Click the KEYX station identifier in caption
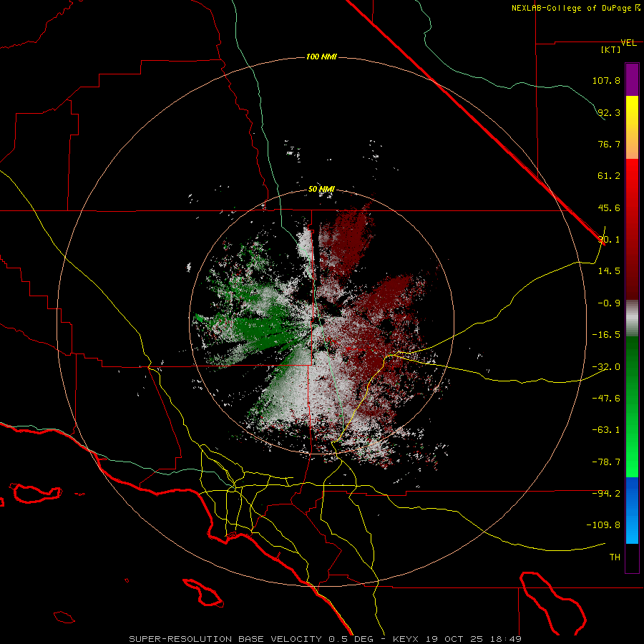This screenshot has width=644, height=644. pyautogui.click(x=406, y=639)
